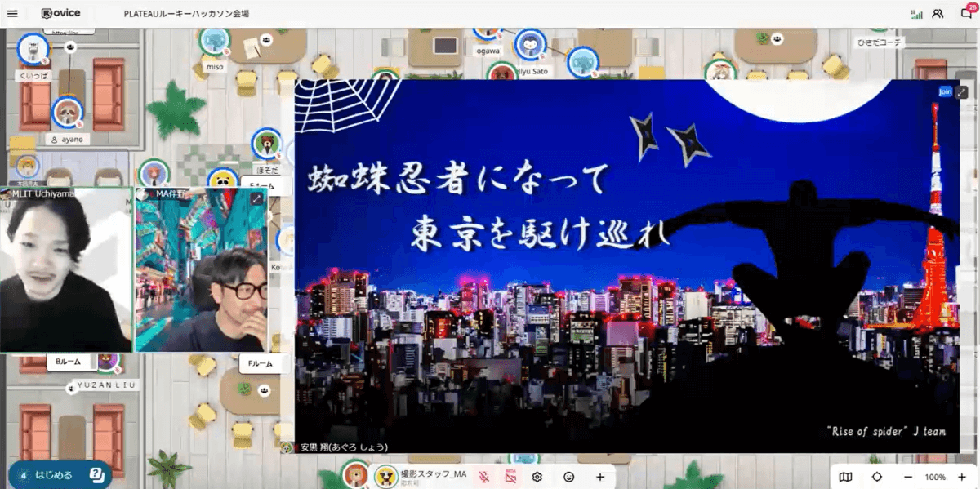Click the ほそだ bear avatar
Viewport: 980px width, 489px height.
click(x=266, y=144)
